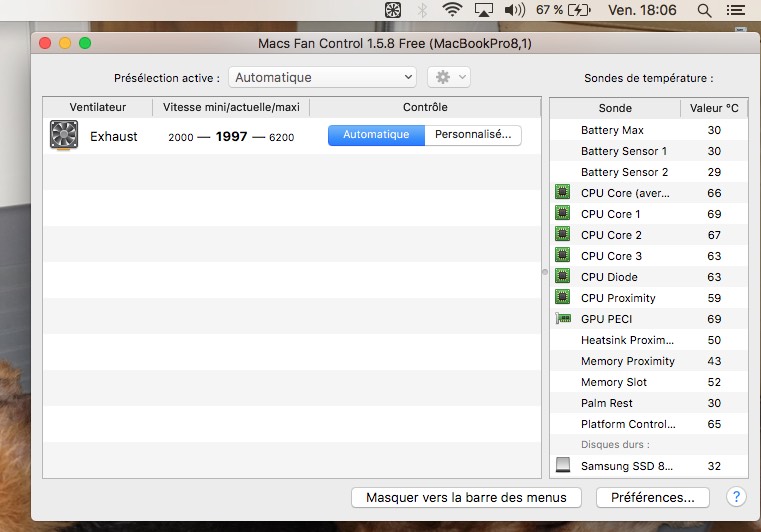Click the Vitesse mini/actuelle/maxi column header
This screenshot has height=532, width=761.
click(x=231, y=107)
